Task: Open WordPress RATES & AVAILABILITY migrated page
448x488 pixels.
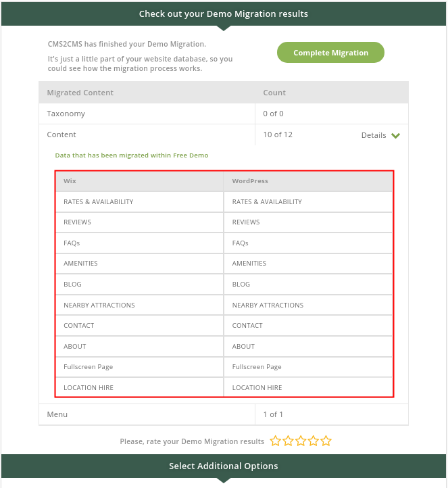Action: point(267,201)
